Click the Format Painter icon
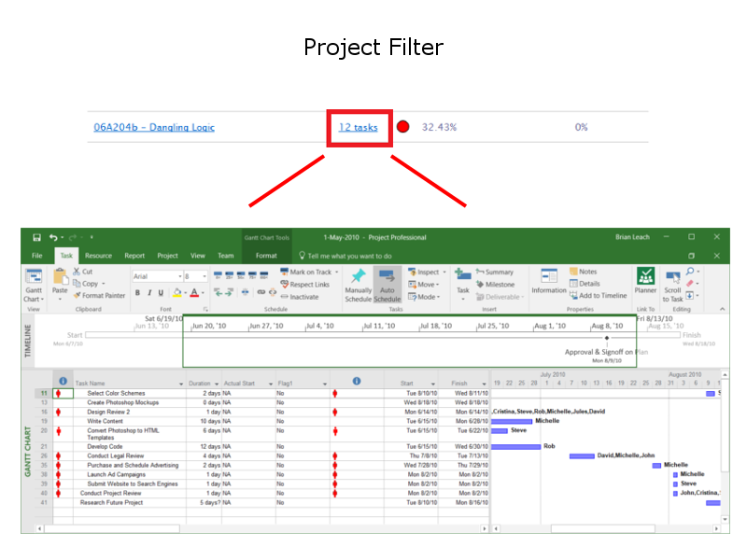The image size is (747, 560). pos(77,296)
